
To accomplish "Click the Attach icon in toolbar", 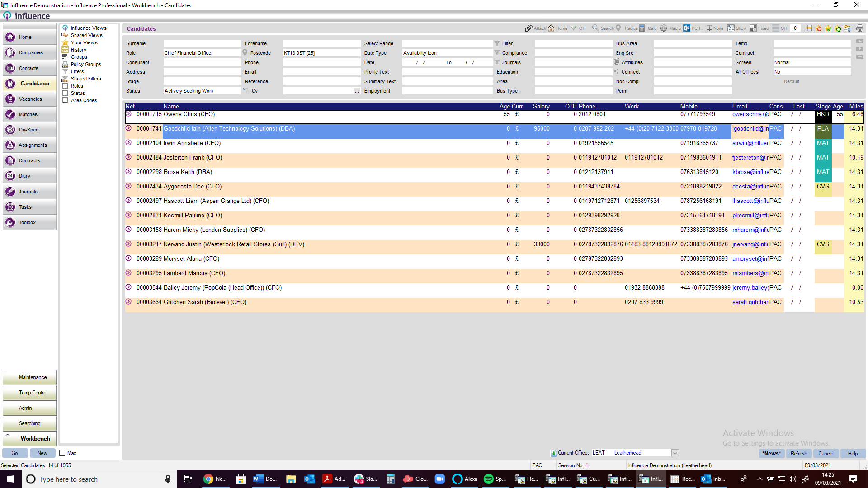I will 527,28.
